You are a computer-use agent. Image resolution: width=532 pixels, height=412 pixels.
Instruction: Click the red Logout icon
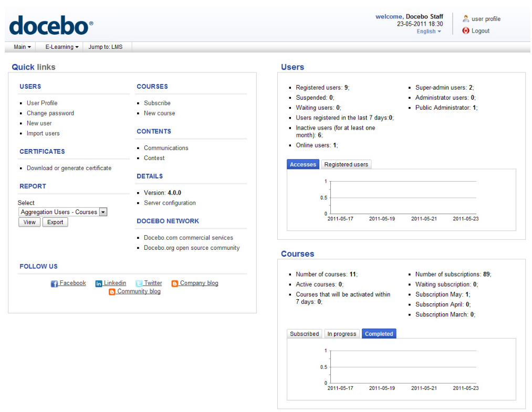tap(466, 31)
